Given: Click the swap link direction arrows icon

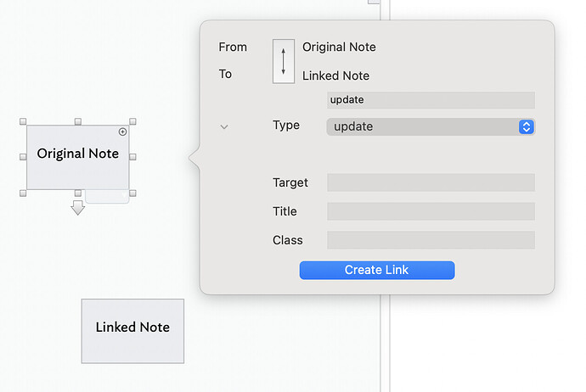Looking at the screenshot, I should point(284,61).
